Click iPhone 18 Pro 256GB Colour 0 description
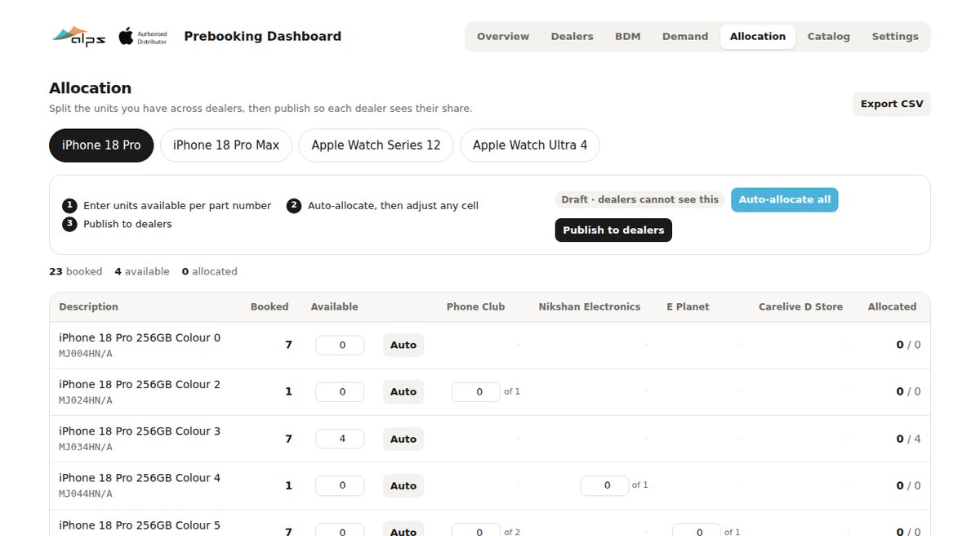This screenshot has height=536, width=980. [x=140, y=337]
